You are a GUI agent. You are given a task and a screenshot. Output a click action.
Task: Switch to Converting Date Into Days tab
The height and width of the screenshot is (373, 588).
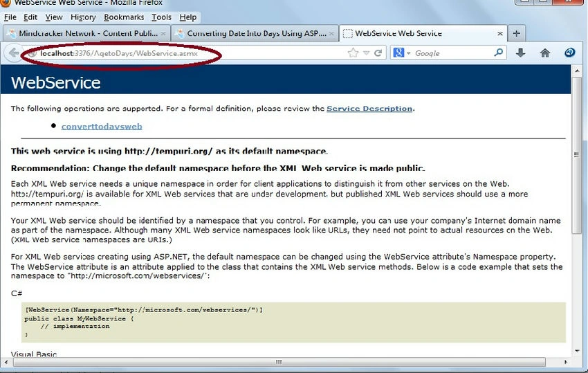(255, 33)
